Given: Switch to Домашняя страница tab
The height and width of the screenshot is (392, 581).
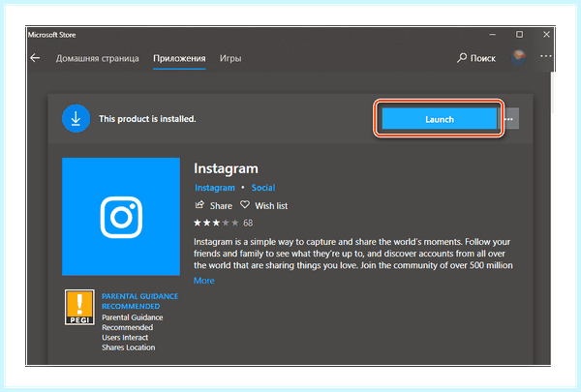Looking at the screenshot, I should [x=98, y=58].
